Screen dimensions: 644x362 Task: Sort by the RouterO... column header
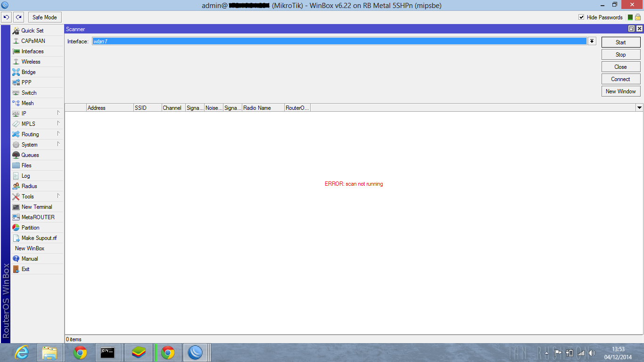click(297, 108)
